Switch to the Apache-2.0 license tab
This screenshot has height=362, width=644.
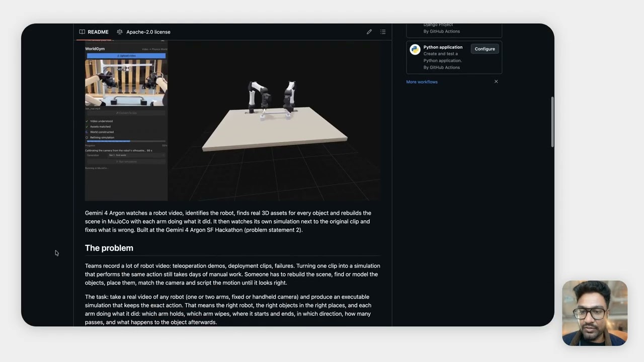[x=143, y=32]
